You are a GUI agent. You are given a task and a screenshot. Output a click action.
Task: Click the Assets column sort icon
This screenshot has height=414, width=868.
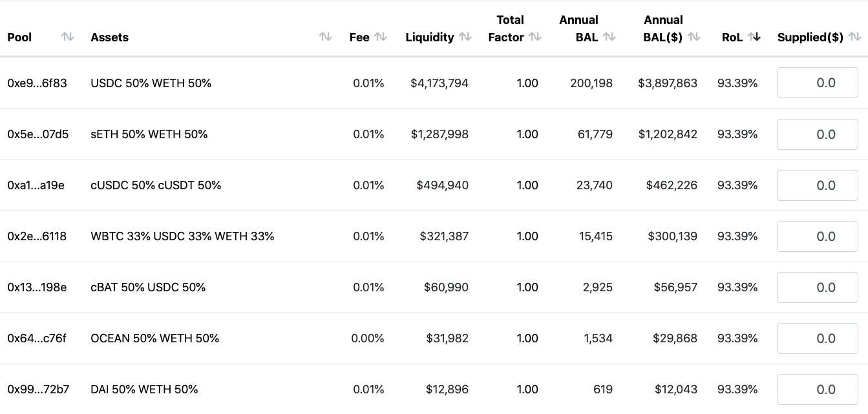coord(326,37)
